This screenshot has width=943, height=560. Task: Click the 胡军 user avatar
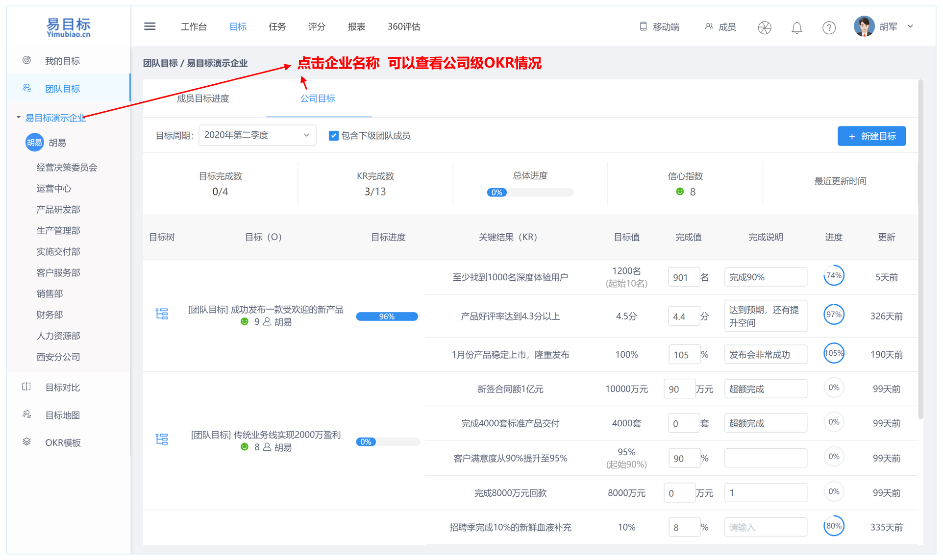click(864, 26)
